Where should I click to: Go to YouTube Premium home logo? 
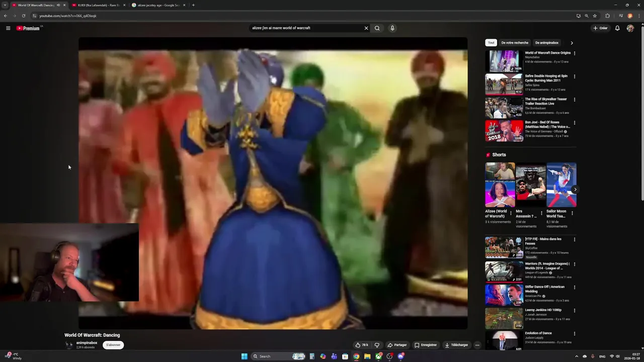[28, 28]
